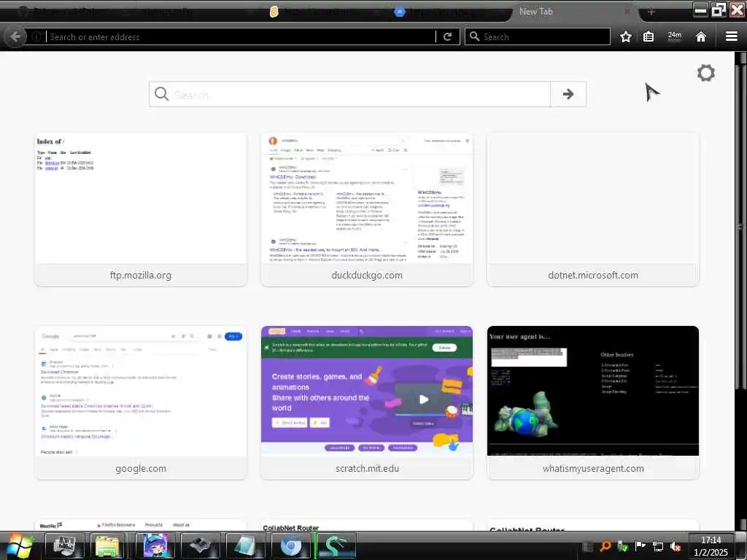Open the folder icon on taskbar
The height and width of the screenshot is (560, 747).
108,545
